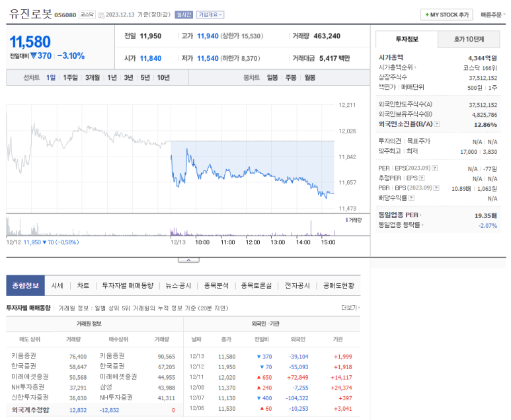The width and height of the screenshot is (511, 420).
Task: Click 외국인소진율(B/A) label
Action: pyautogui.click(x=405, y=124)
